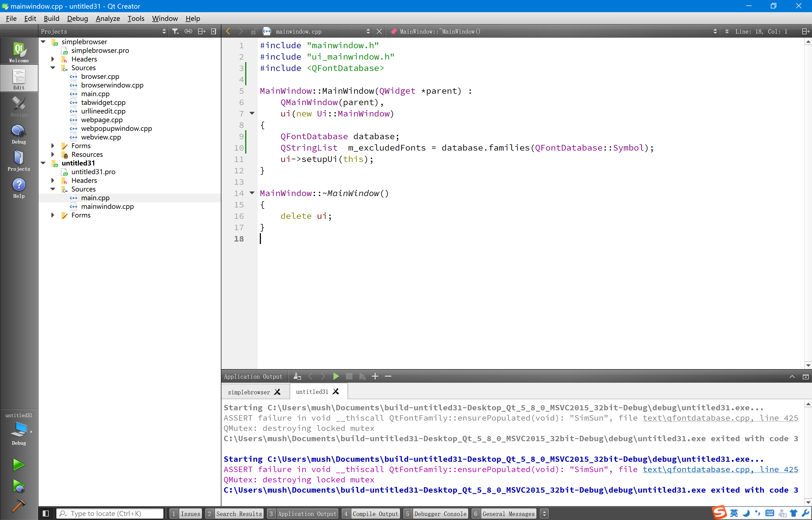Image resolution: width=812 pixels, height=520 pixels.
Task: Zoom out the output text
Action: click(388, 376)
